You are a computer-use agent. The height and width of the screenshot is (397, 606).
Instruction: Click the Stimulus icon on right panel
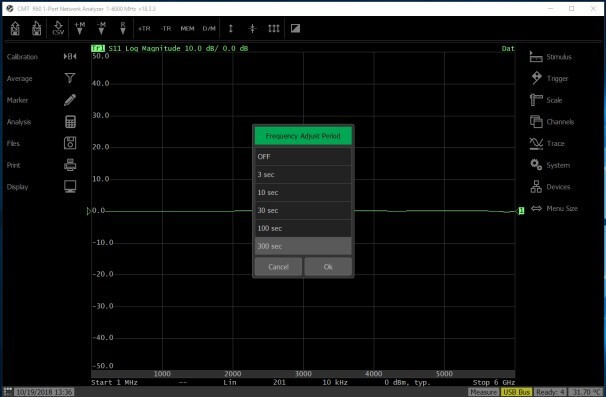[536, 57]
